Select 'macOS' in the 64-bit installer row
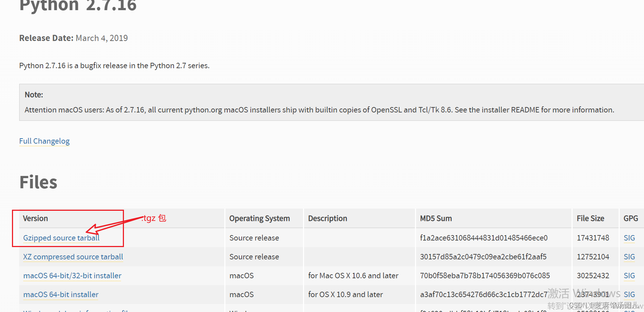 coord(241,295)
